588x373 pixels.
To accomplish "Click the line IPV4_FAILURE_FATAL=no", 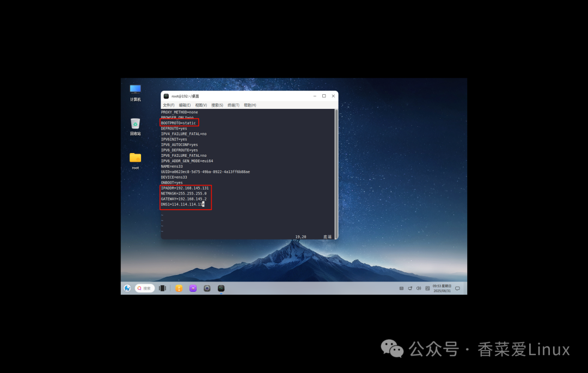I will coord(184,134).
